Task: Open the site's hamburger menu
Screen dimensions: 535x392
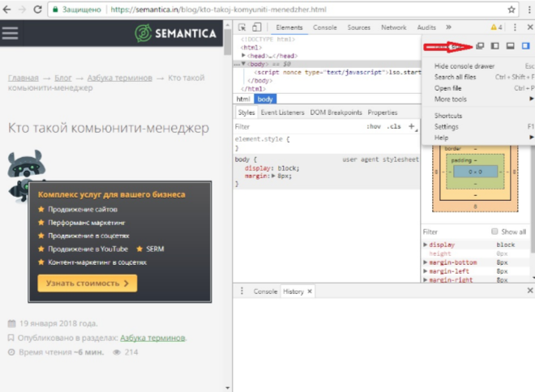Action: (10, 33)
